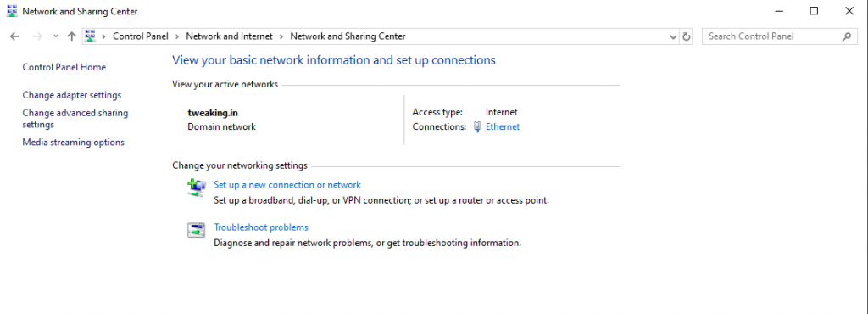Refresh the Network and Sharing Center page

[687, 36]
